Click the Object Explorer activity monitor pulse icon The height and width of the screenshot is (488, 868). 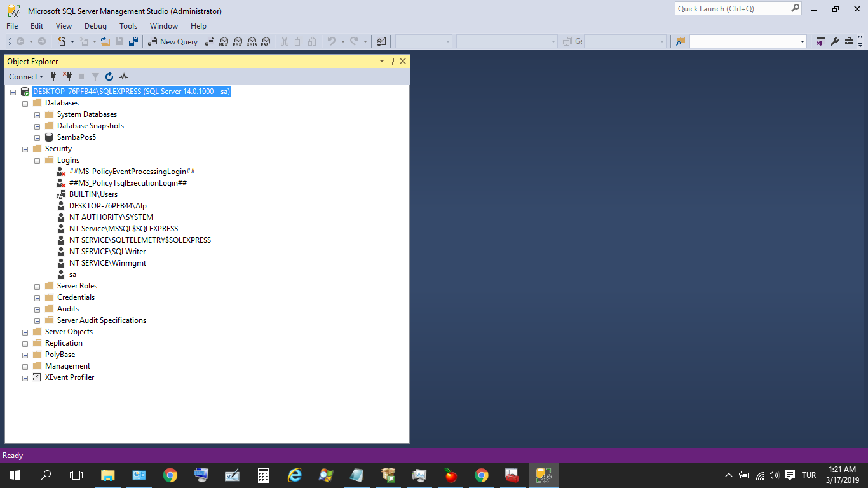pos(123,76)
